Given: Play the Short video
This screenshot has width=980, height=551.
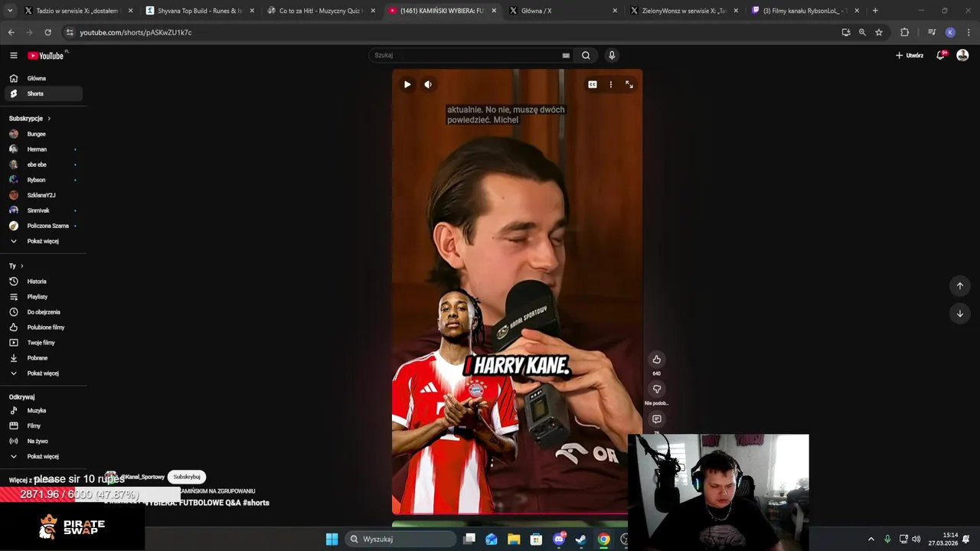Looking at the screenshot, I should [407, 84].
